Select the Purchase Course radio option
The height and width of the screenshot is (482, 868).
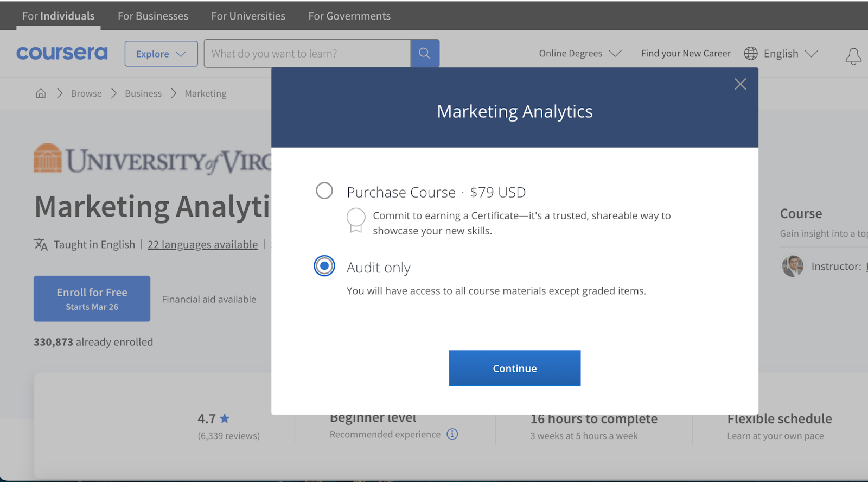coord(324,191)
